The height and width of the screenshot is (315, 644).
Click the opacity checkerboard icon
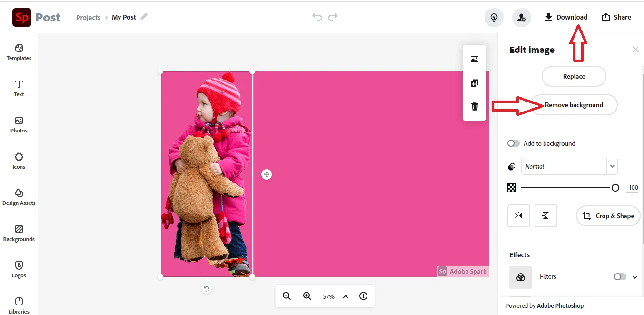point(512,188)
